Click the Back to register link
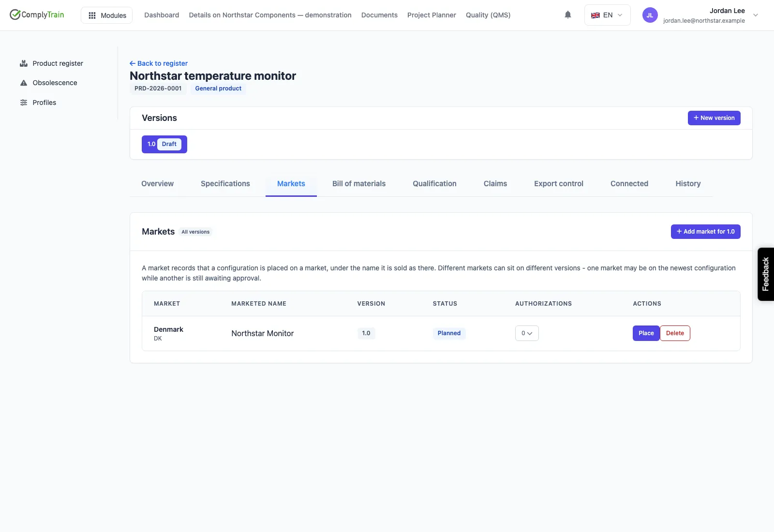This screenshot has width=774, height=532. 159,63
